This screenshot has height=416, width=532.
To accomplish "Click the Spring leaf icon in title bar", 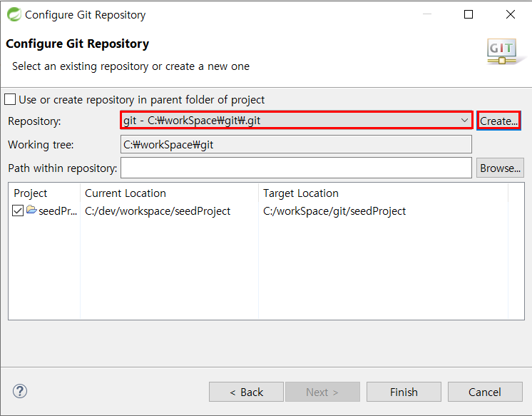I will pos(14,14).
